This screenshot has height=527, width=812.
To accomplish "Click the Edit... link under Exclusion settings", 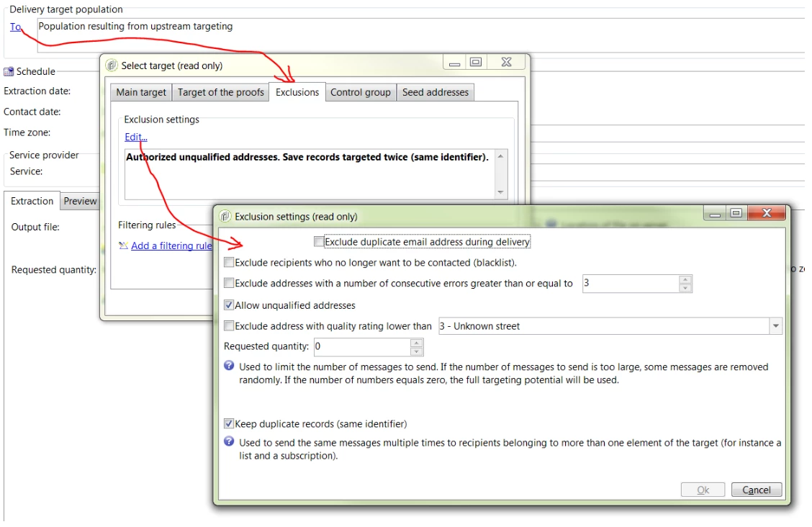I will point(135,138).
